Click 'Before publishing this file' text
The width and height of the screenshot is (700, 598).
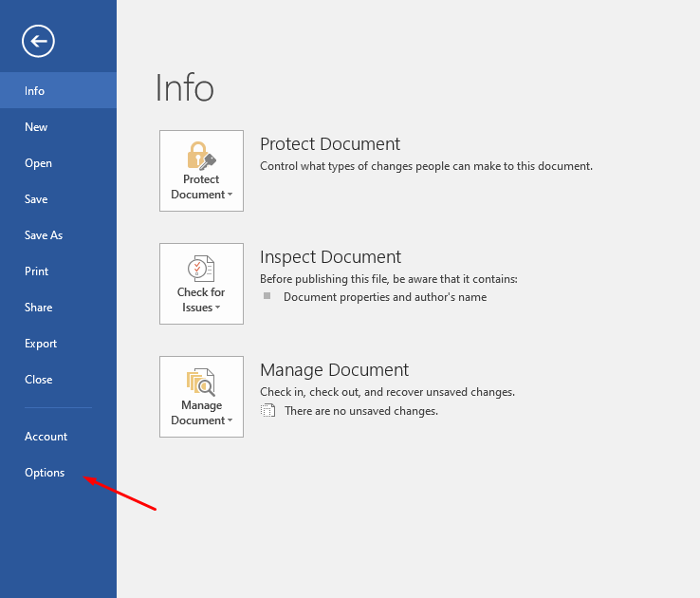389,279
